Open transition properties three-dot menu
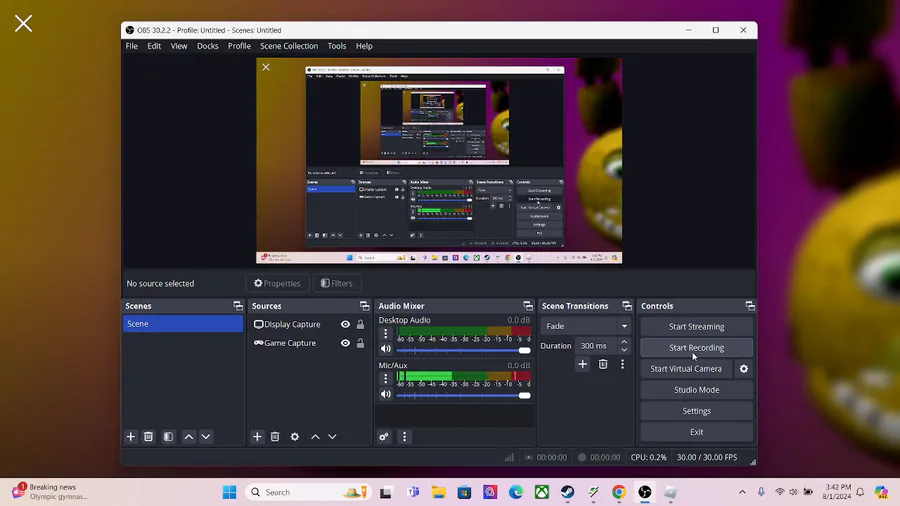The image size is (900, 506). coord(622,364)
